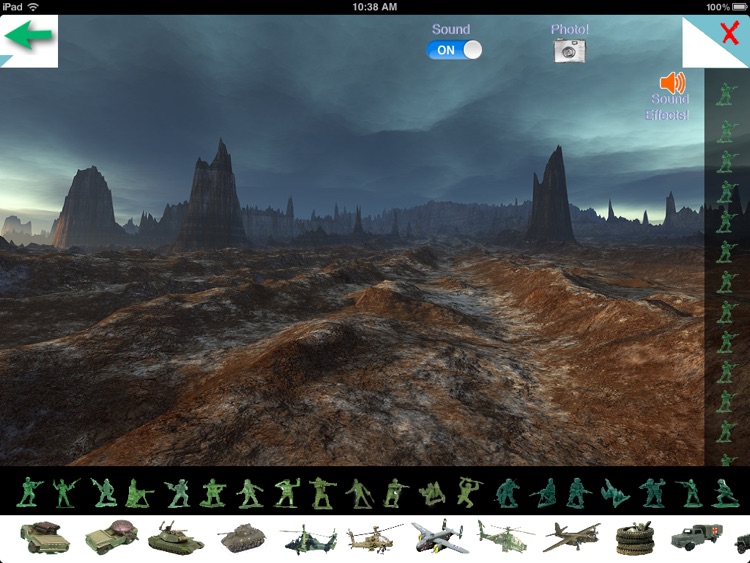Viewport: 750px width, 563px height.
Task: Click the 'Effects!' label text
Action: (x=667, y=115)
